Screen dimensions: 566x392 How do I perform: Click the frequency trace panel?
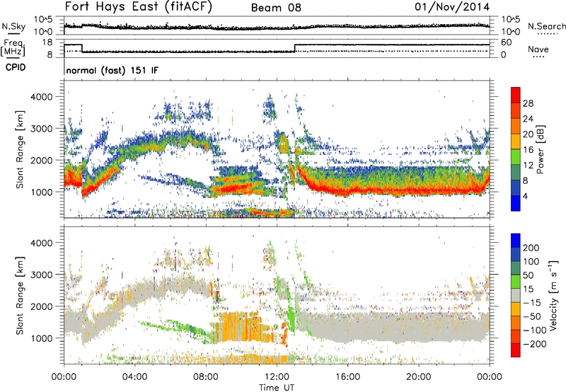pos(277,48)
